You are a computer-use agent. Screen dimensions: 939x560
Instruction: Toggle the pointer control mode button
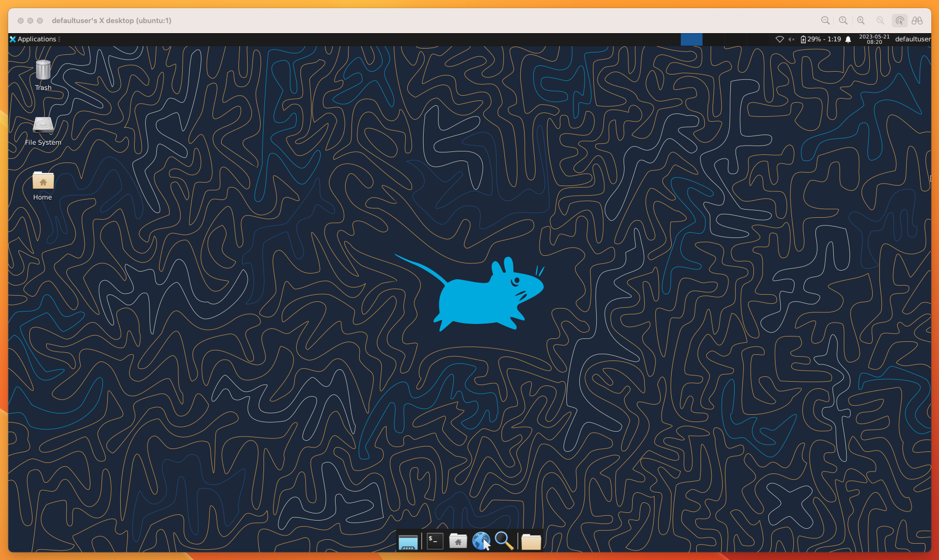[x=900, y=21]
